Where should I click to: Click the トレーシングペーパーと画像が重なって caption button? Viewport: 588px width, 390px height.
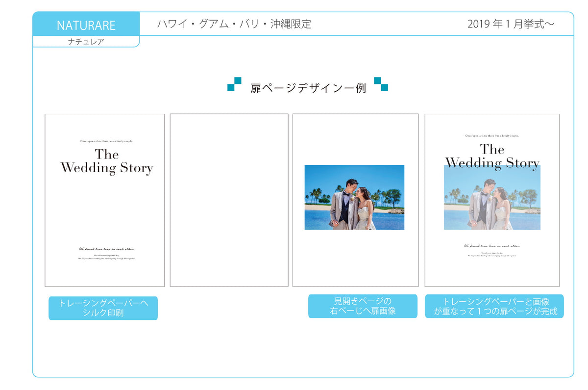pyautogui.click(x=494, y=306)
